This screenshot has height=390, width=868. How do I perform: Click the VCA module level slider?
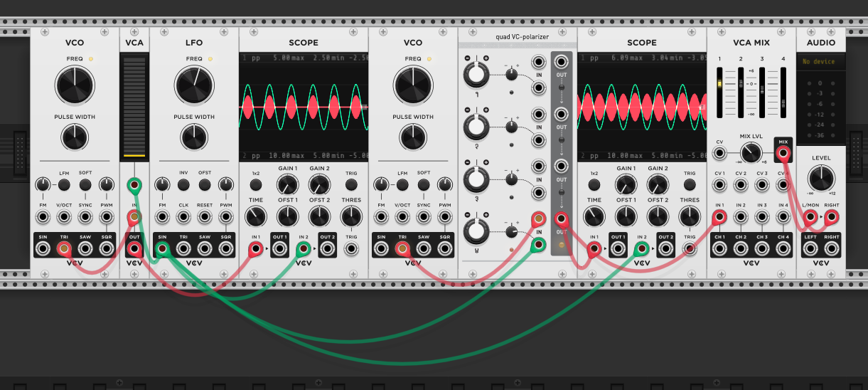[134, 107]
